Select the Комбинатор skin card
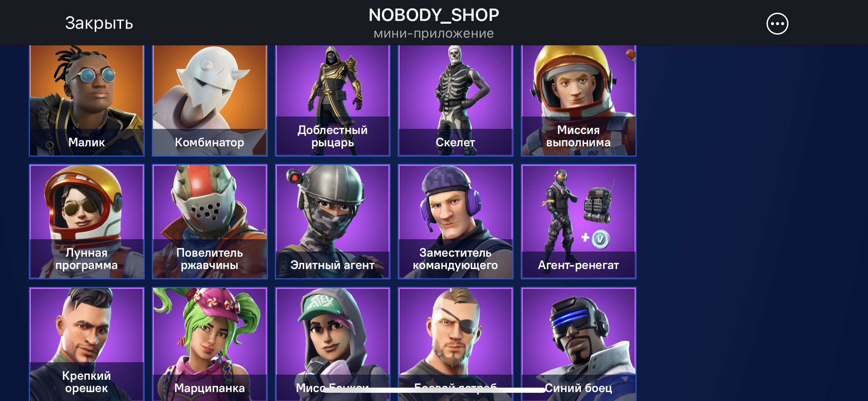Image resolution: width=868 pixels, height=401 pixels. 209,100
